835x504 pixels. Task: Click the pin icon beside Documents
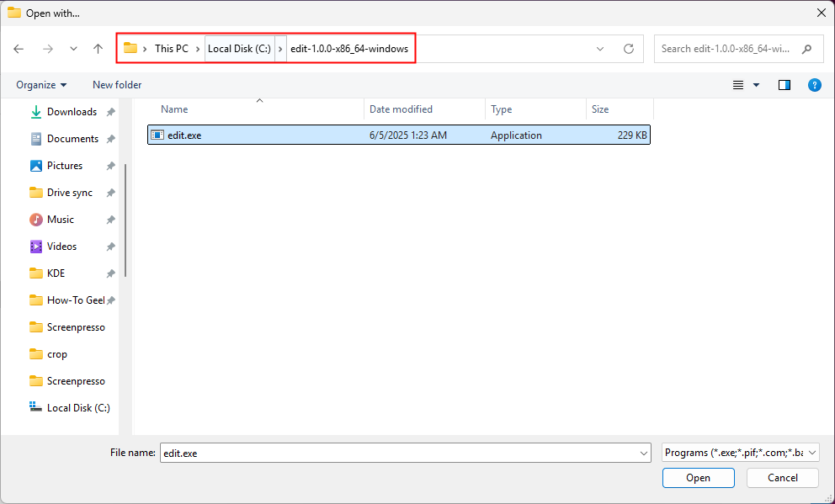point(111,139)
